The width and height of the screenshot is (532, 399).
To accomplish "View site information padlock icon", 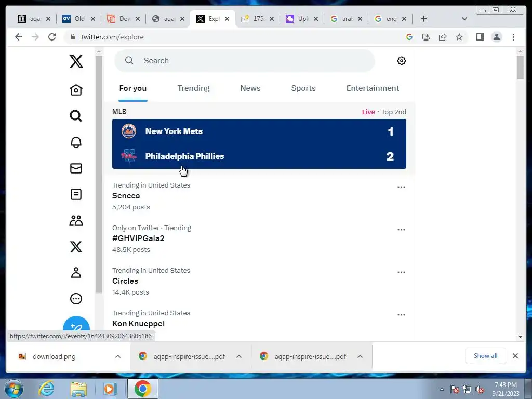I will (72, 37).
